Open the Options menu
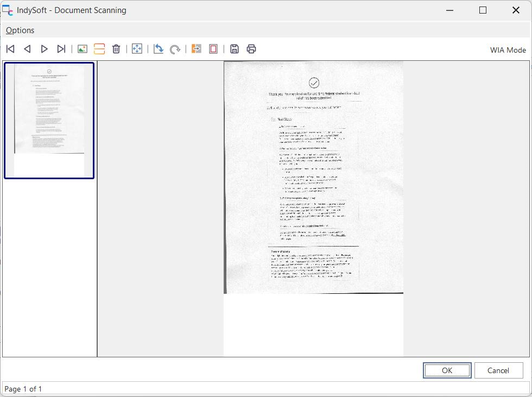The image size is (532, 397). coord(20,30)
